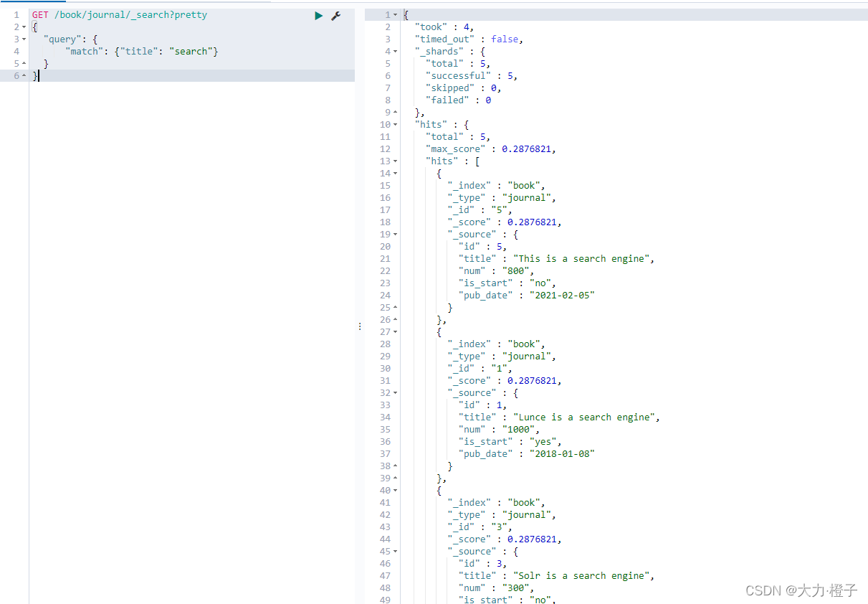Fold the "query" block in the request editor
This screenshot has height=604, width=868.
24,39
